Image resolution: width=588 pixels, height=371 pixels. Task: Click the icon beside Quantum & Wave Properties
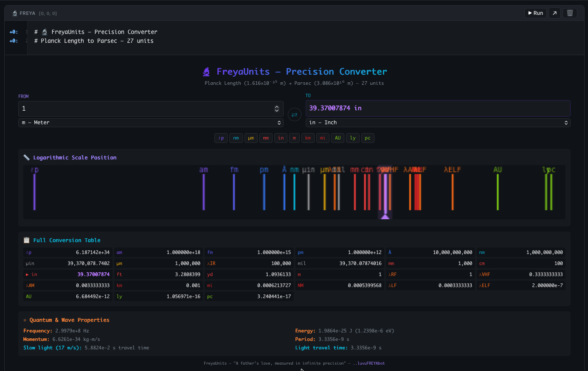[24, 320]
